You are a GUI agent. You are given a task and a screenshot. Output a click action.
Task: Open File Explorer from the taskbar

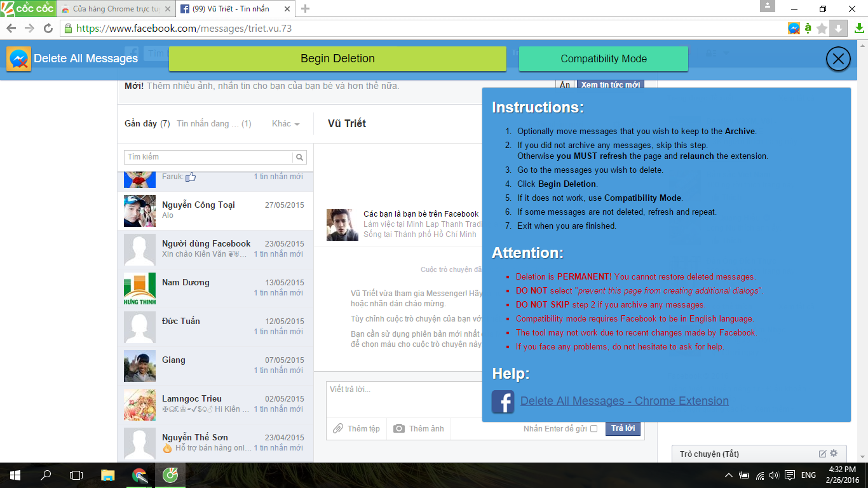pyautogui.click(x=108, y=475)
